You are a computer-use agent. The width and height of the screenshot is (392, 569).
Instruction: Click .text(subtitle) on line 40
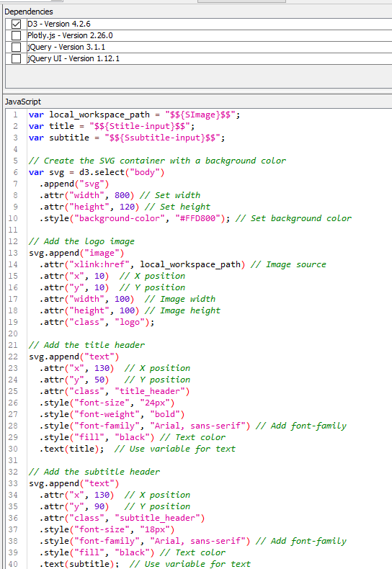click(79, 564)
